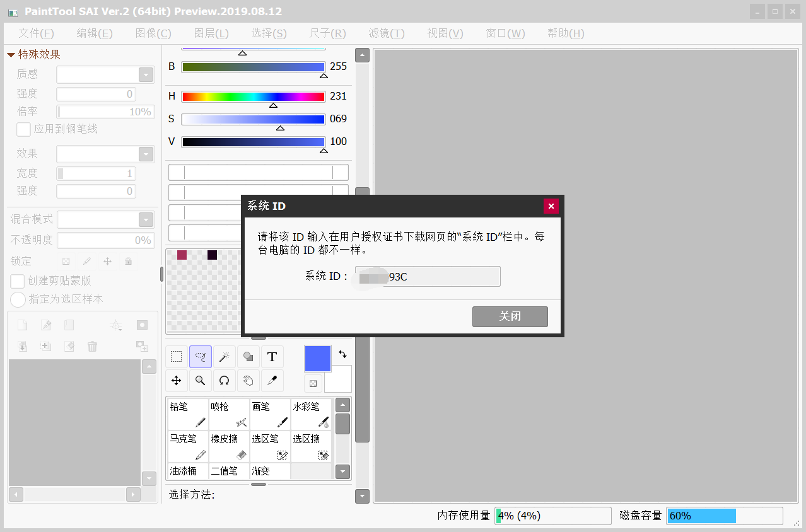Click the perspective ruler icon
The image size is (806, 532).
[115, 325]
